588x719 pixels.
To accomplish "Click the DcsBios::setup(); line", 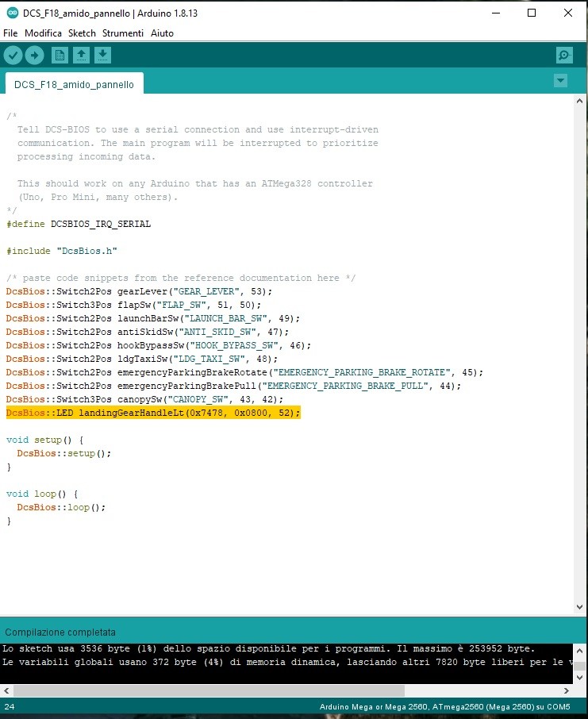I will pyautogui.click(x=64, y=453).
